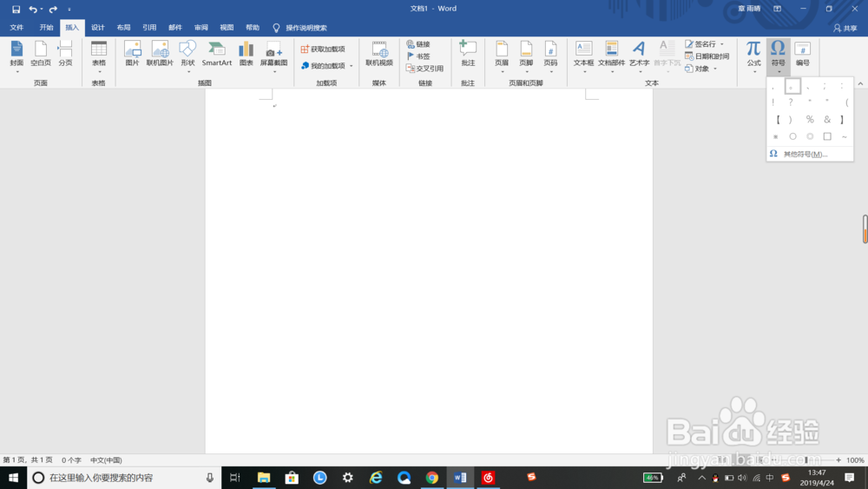Insert a SmartArt graphic

pyautogui.click(x=216, y=54)
